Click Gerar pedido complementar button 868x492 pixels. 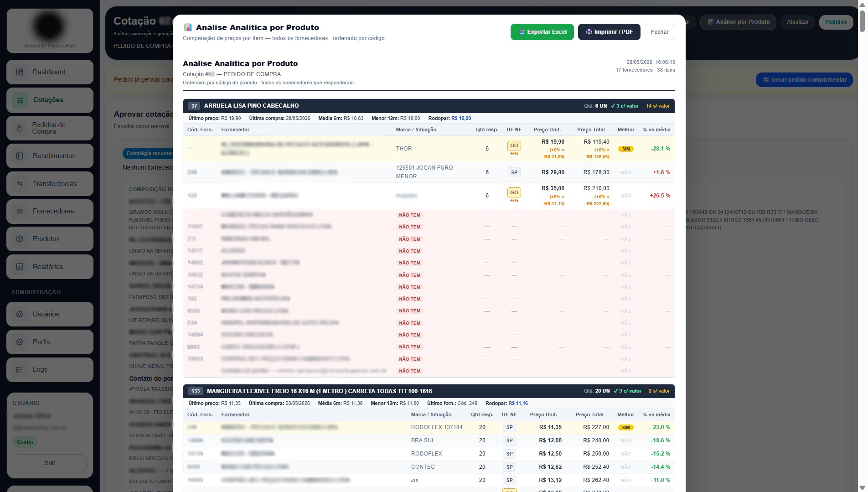[805, 80]
